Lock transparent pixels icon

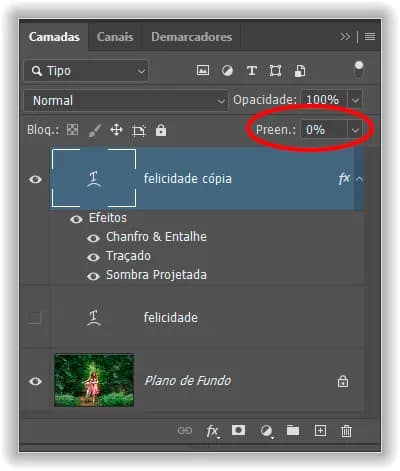click(x=72, y=130)
